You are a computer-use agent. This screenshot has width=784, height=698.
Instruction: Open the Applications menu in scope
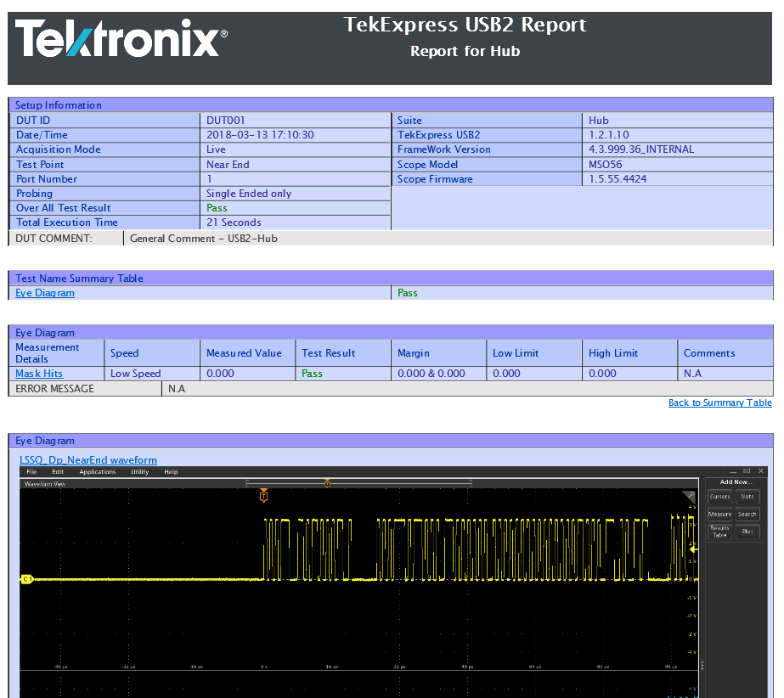(97, 471)
